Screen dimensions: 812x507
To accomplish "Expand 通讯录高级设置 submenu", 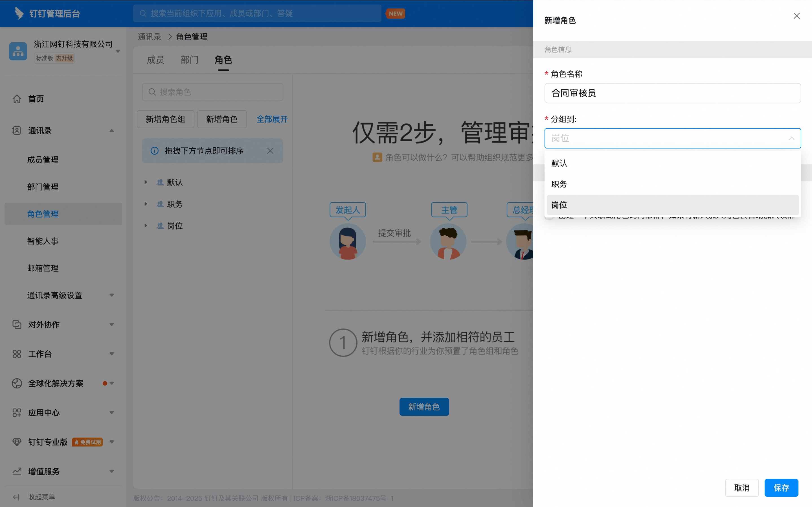I will pos(112,295).
